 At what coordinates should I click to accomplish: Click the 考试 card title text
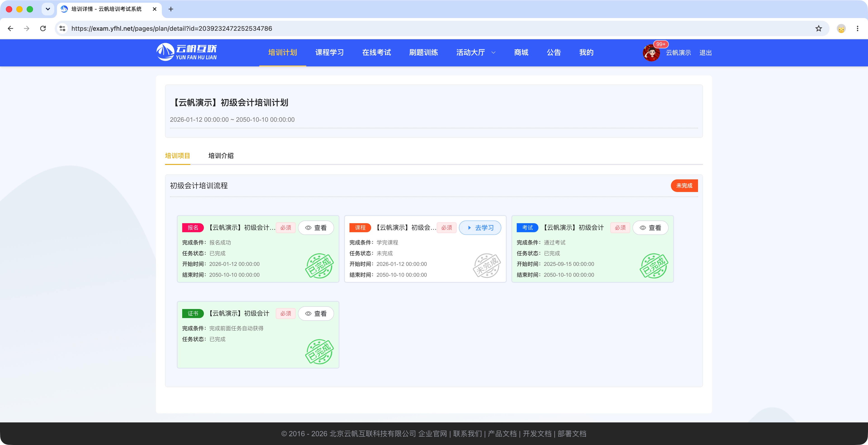click(x=573, y=228)
